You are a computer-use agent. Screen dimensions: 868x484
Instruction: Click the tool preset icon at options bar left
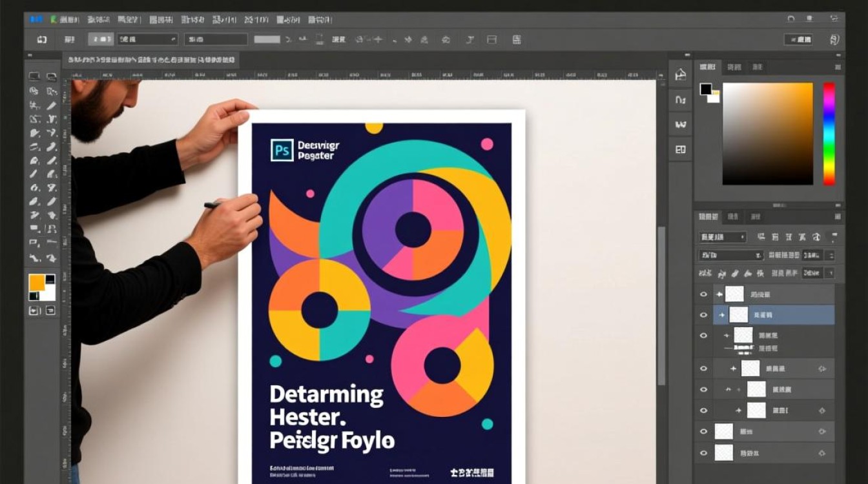42,39
